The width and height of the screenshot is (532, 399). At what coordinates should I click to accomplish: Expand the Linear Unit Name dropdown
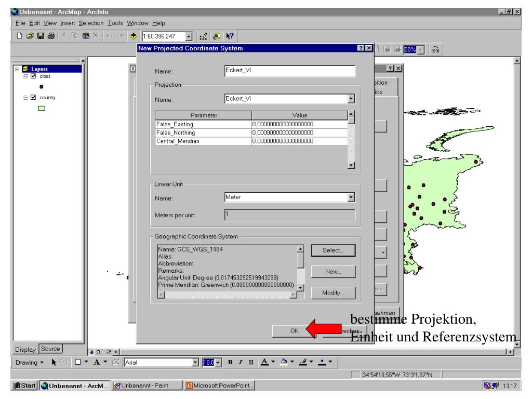(x=351, y=197)
